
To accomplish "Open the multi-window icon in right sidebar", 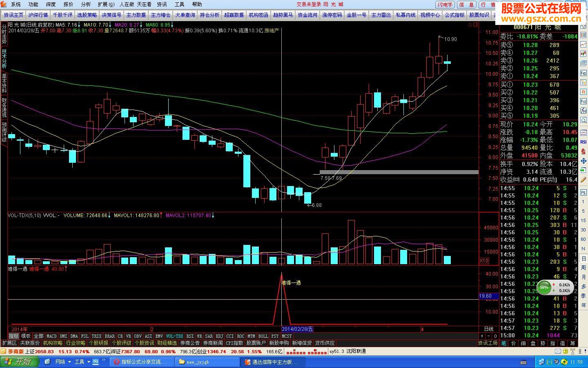I will pyautogui.click(x=584, y=63).
